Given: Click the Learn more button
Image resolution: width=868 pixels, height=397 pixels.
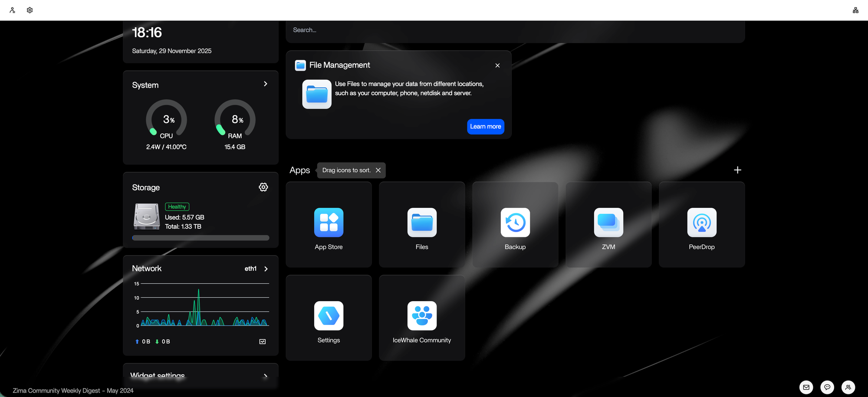Looking at the screenshot, I should pyautogui.click(x=485, y=127).
